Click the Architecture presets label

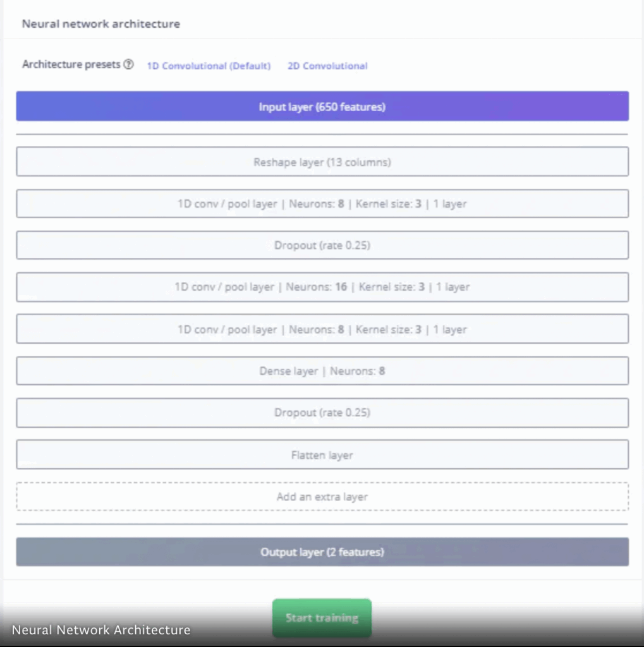(x=71, y=64)
